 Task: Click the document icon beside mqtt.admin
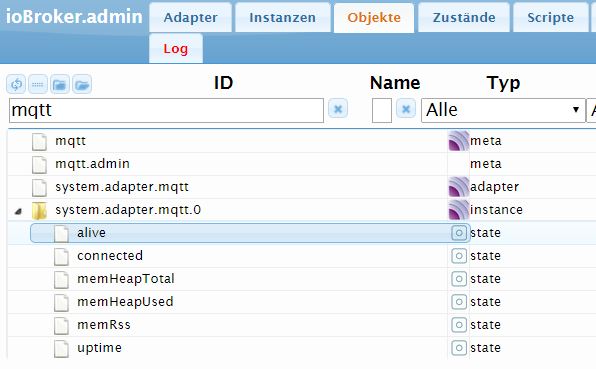[x=39, y=165]
